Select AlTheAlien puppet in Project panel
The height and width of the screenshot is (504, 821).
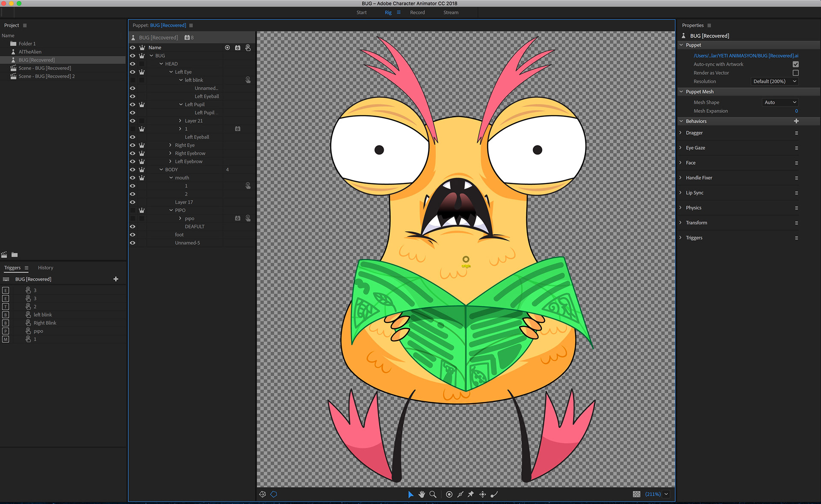[x=30, y=52]
